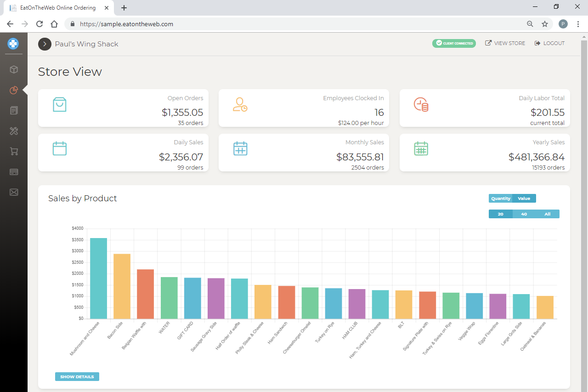This screenshot has height=392, width=588.
Task: Click the Open Orders $1,355.05 value
Action: coord(182,113)
